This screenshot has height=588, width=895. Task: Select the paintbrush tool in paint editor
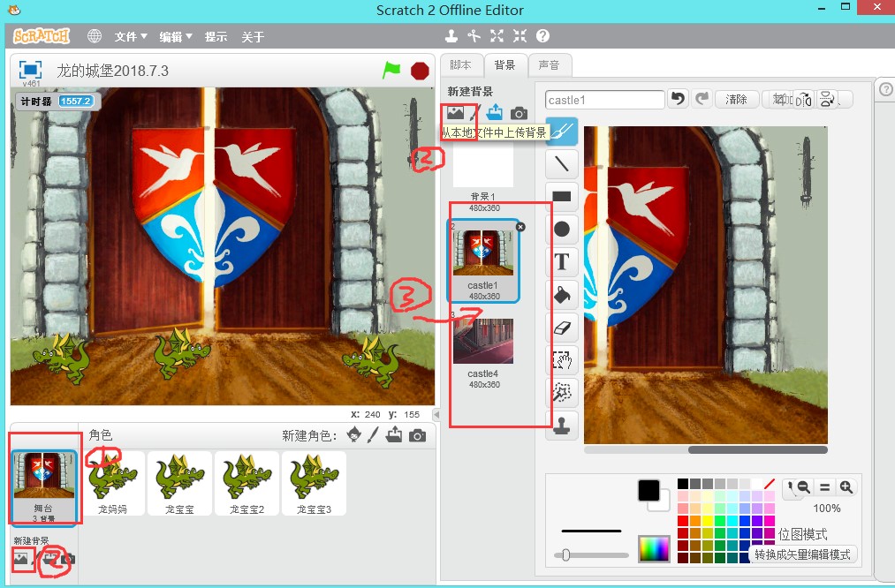tap(562, 132)
